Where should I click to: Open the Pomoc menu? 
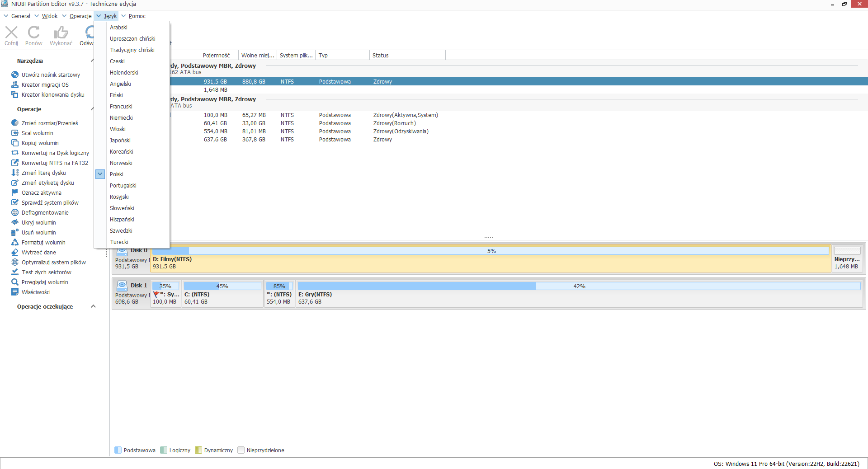pyautogui.click(x=133, y=16)
